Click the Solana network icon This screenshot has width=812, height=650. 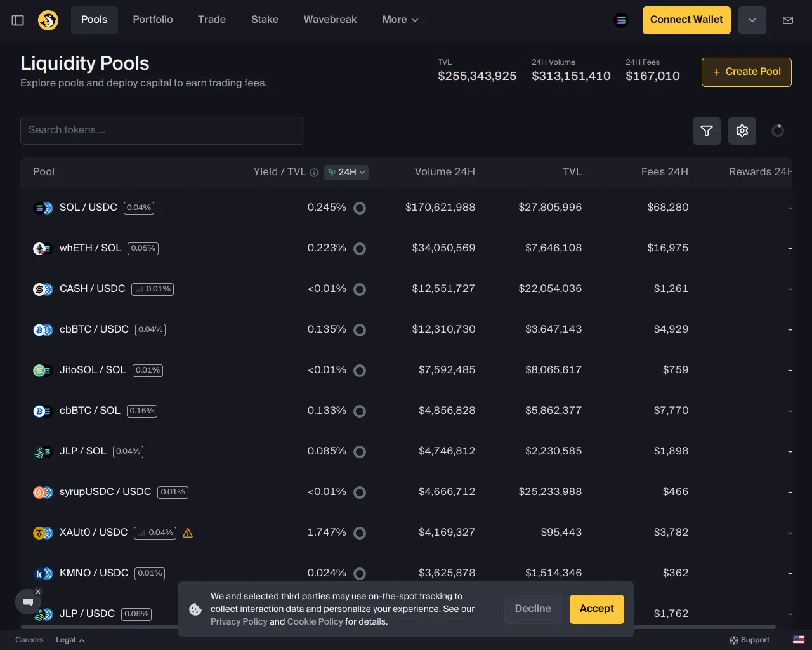pos(622,20)
